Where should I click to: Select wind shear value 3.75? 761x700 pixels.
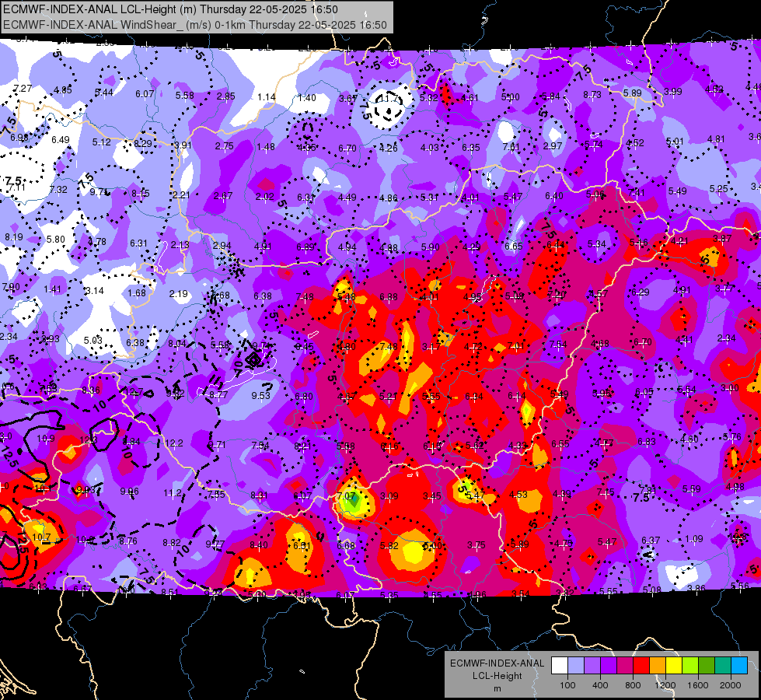tap(476, 545)
